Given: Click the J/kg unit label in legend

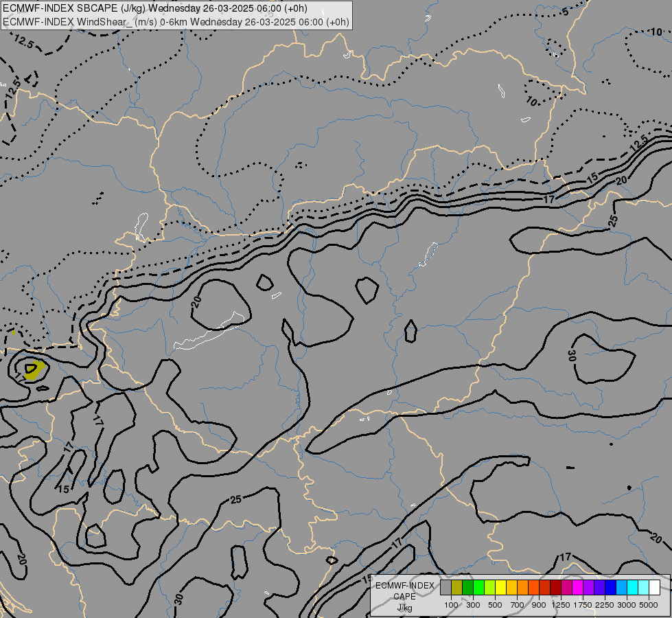Looking at the screenshot, I should 404,608.
